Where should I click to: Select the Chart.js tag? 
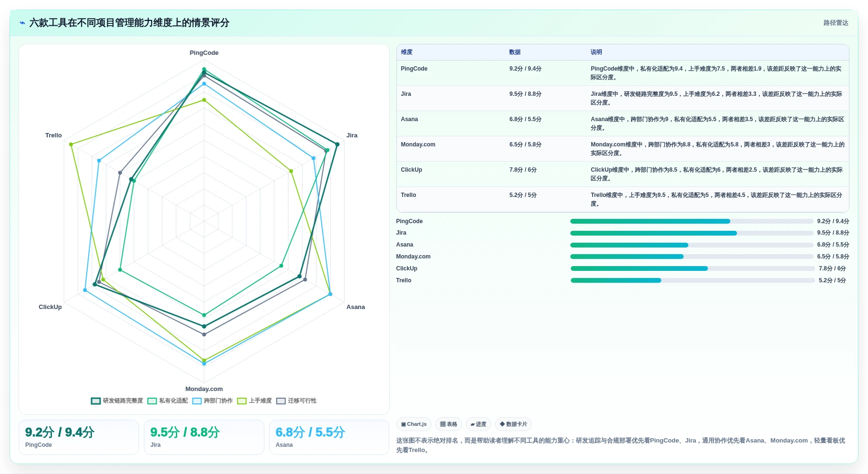click(x=414, y=424)
